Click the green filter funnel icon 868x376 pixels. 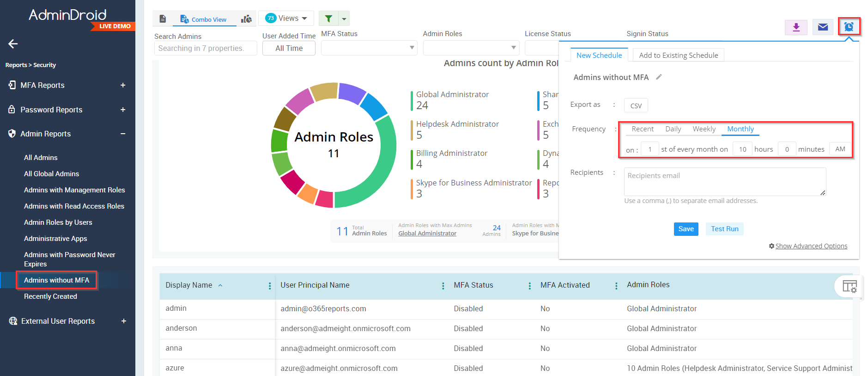coord(328,18)
